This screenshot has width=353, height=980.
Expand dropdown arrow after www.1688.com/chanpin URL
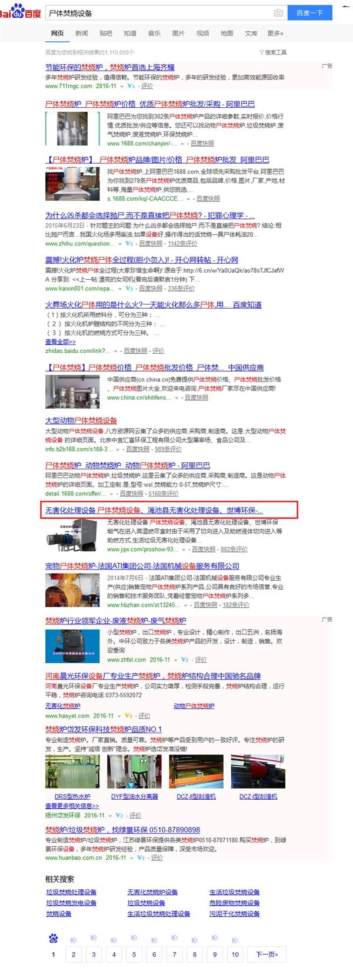(182, 144)
